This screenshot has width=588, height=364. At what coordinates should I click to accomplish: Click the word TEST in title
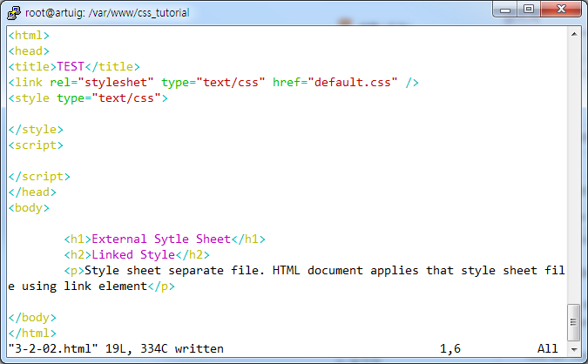point(71,66)
